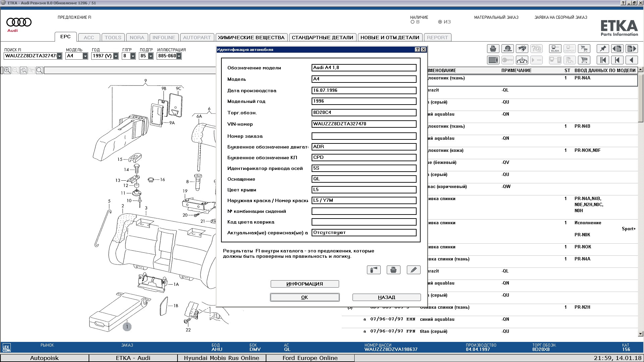Confirm the dialog with OK
The width and height of the screenshot is (644, 362).
pyautogui.click(x=305, y=297)
